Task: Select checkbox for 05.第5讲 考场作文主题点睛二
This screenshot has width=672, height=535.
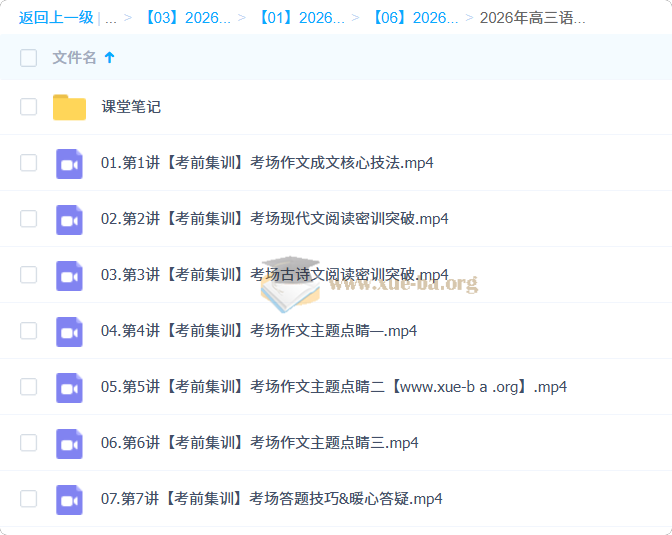Action: pyautogui.click(x=28, y=387)
